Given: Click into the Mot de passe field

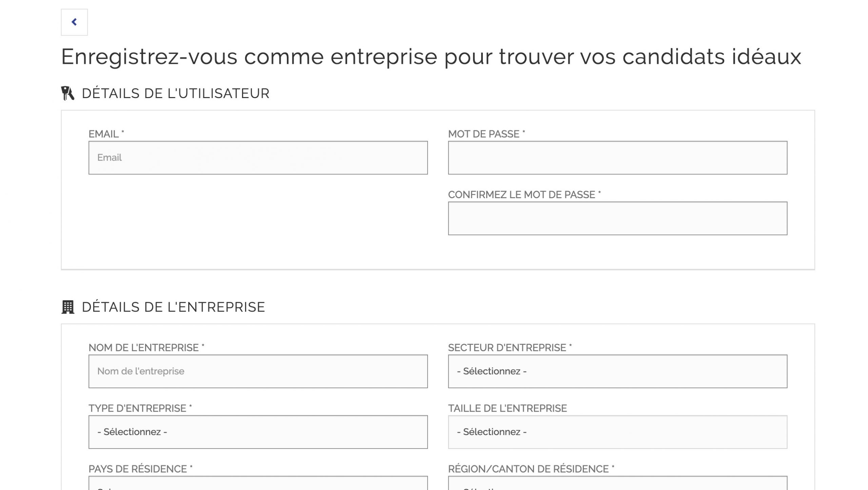Looking at the screenshot, I should pos(617,158).
